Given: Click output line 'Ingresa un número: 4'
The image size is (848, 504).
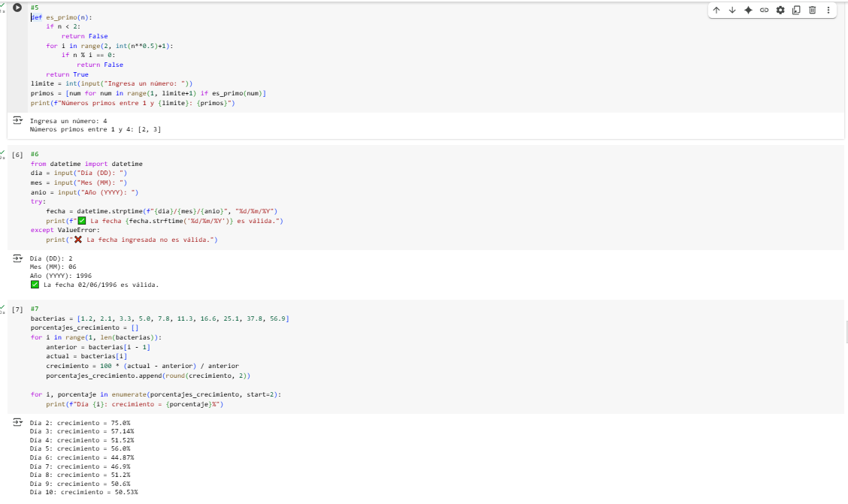Looking at the screenshot, I should point(68,121).
